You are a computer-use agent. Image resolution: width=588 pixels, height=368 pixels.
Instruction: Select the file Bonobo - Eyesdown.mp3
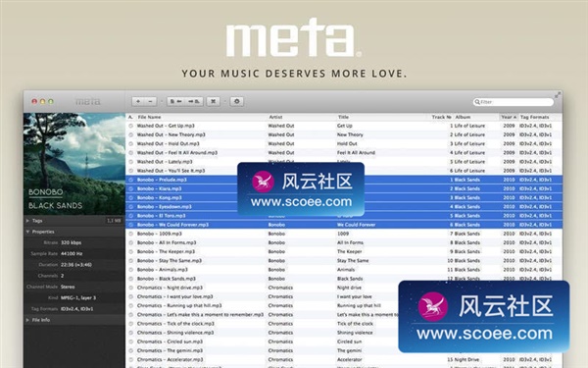coord(165,207)
